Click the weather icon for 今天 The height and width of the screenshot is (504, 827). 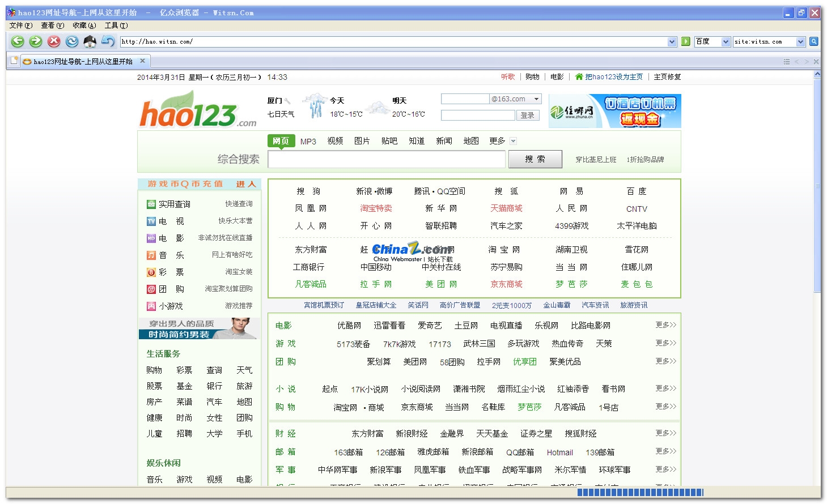point(314,106)
